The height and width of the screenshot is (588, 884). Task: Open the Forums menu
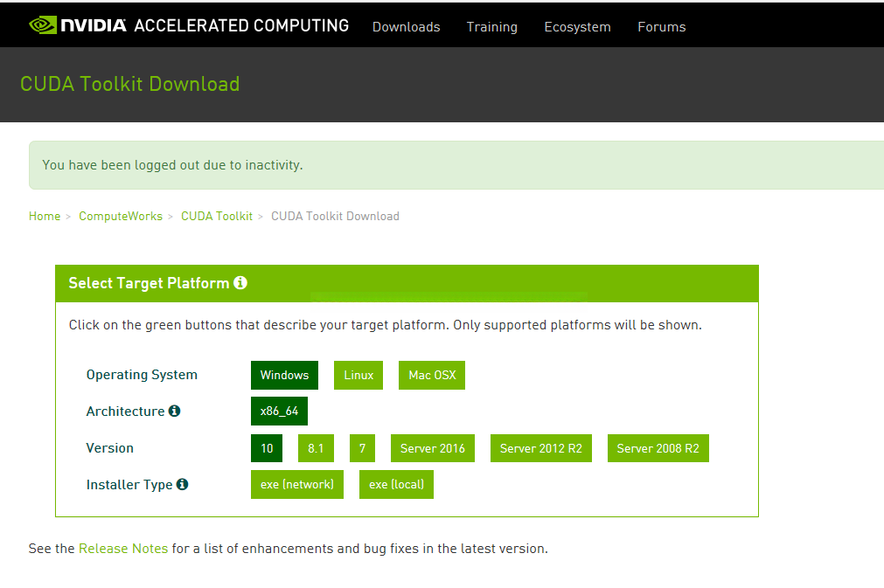(661, 27)
